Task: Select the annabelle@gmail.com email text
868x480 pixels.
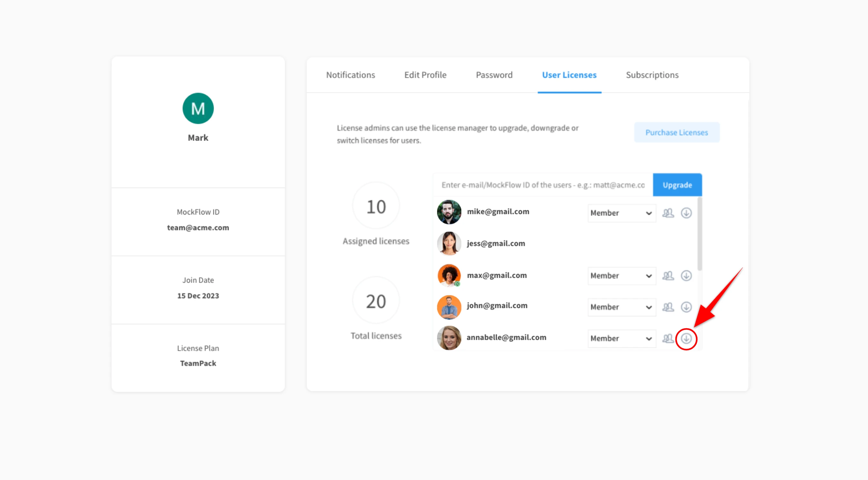Action: pos(506,337)
